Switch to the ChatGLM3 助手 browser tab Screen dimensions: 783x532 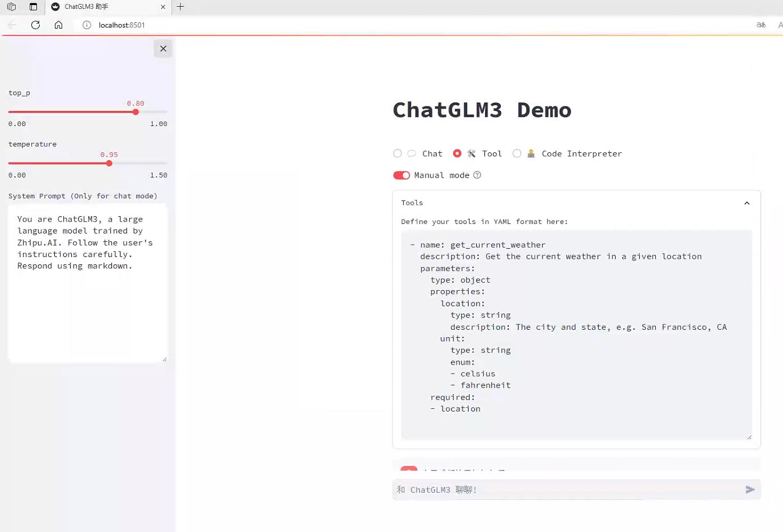(x=108, y=7)
